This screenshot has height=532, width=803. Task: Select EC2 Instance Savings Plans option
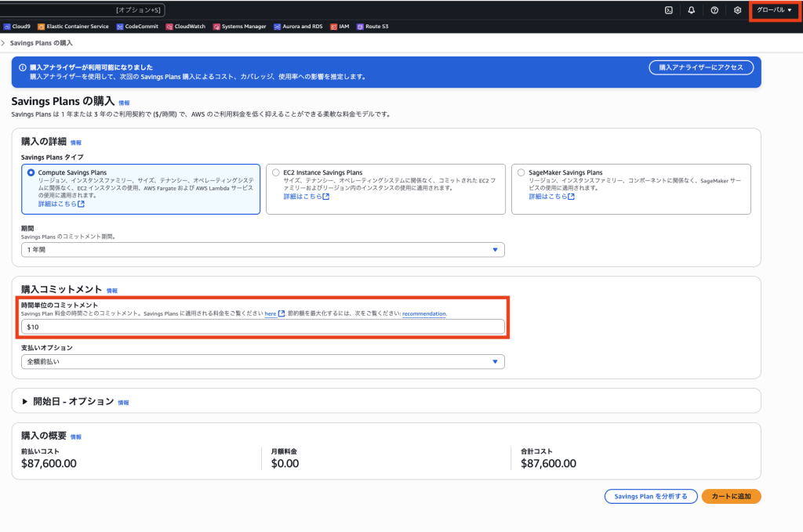(x=276, y=172)
